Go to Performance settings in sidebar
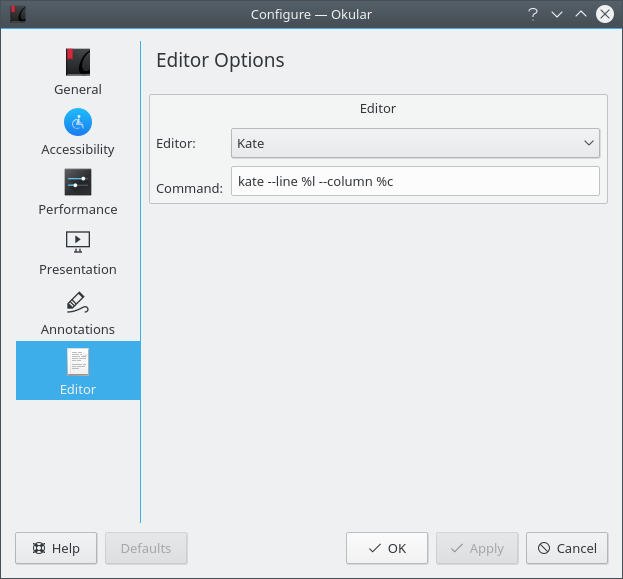Viewport: 623px width, 579px height. (x=78, y=183)
